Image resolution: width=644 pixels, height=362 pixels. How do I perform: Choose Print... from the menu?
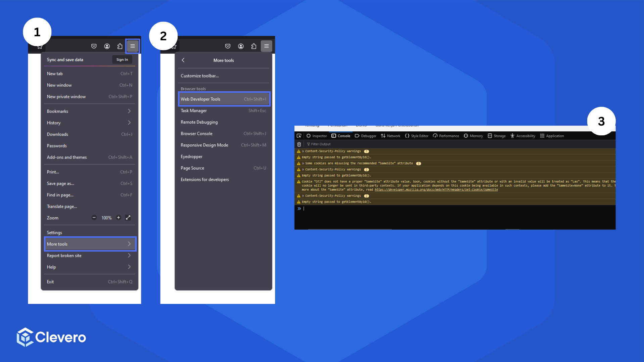(90, 172)
